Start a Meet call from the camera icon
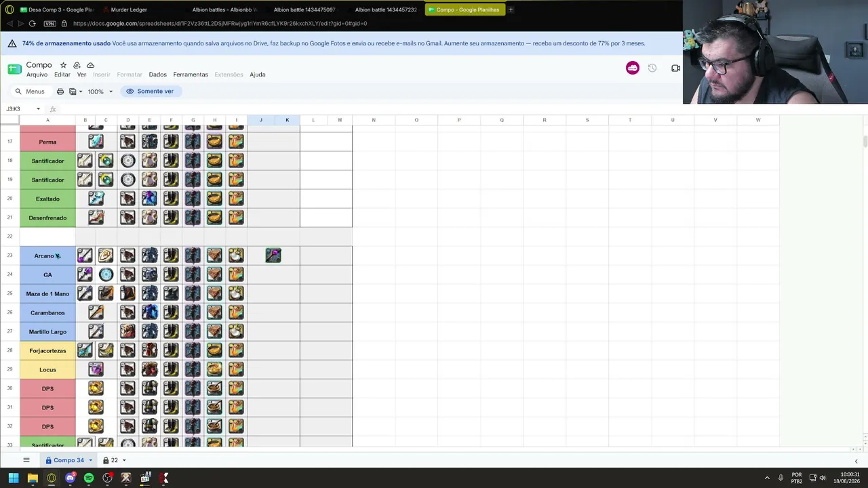Image resolution: width=868 pixels, height=488 pixels. point(675,68)
